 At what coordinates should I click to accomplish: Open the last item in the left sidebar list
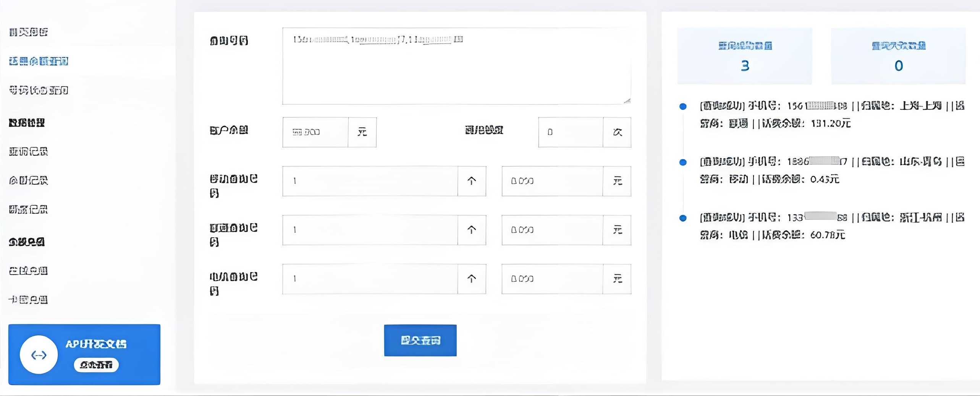tap(29, 300)
